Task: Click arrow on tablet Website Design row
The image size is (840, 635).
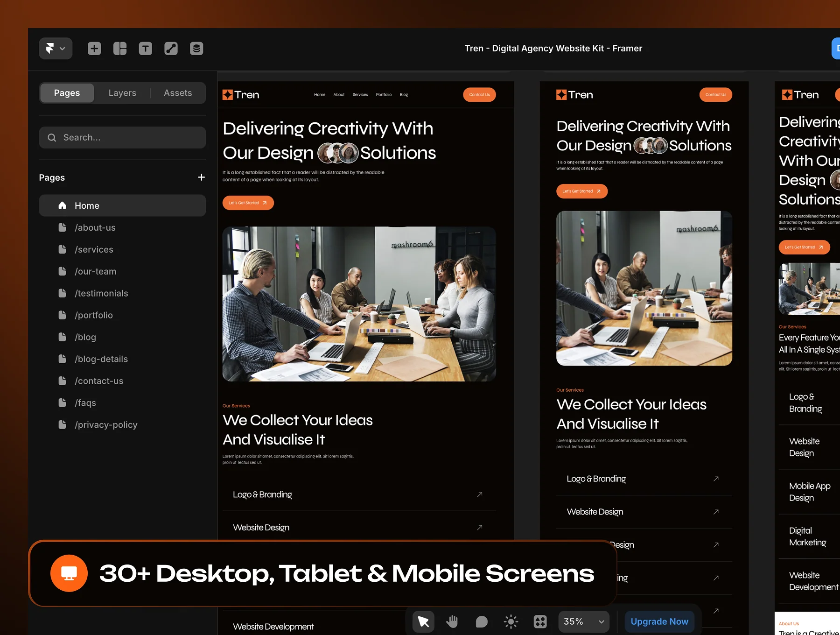Action: (x=716, y=512)
